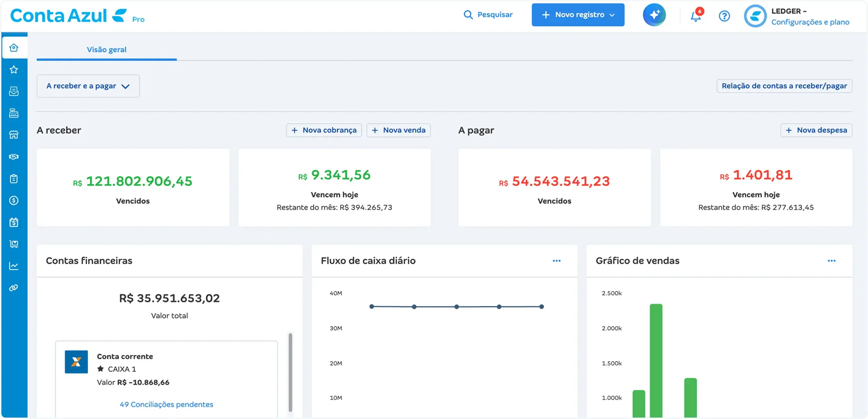The image size is (868, 419).
Task: Click Valor R$ -10.868,66 text
Action: tap(133, 382)
